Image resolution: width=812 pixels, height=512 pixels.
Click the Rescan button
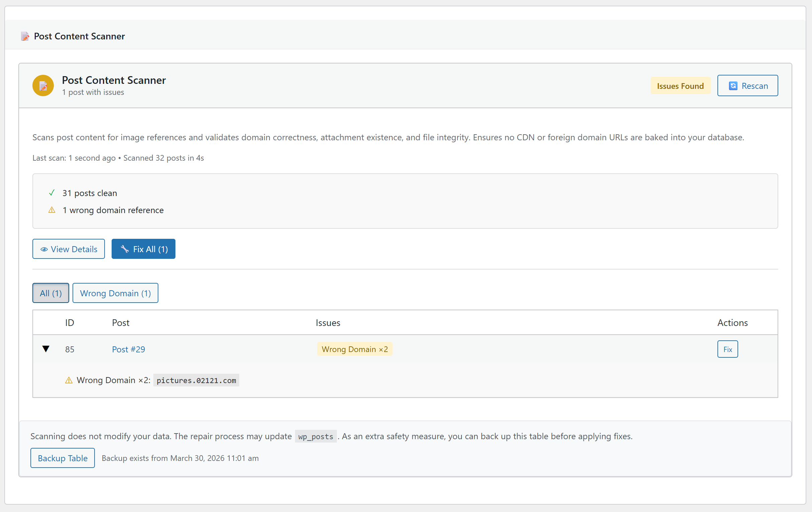click(x=748, y=86)
